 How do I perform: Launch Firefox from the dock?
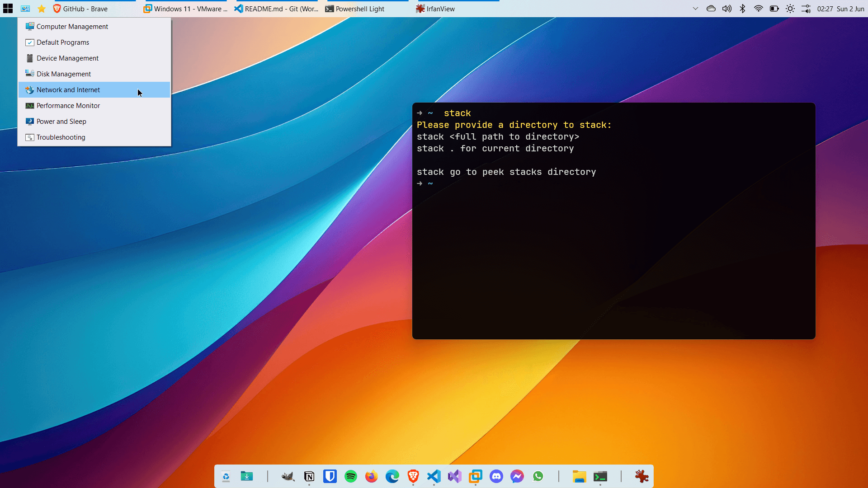coord(372,476)
